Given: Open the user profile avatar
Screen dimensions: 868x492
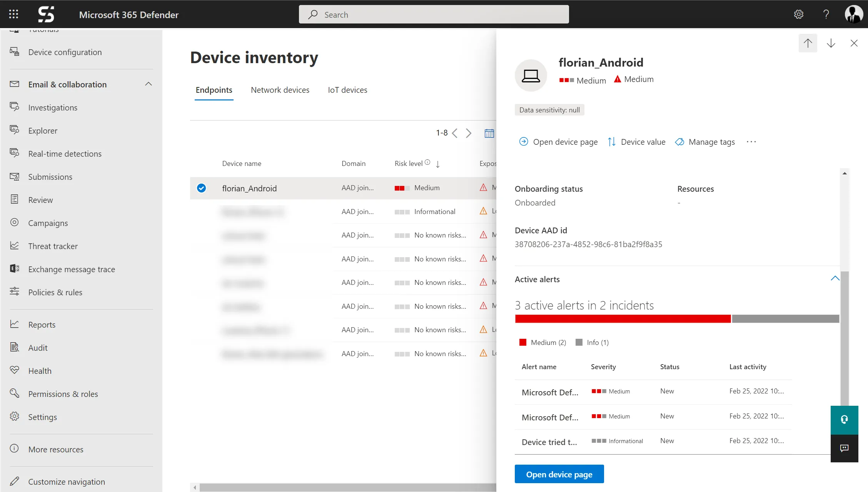Looking at the screenshot, I should click(x=854, y=14).
